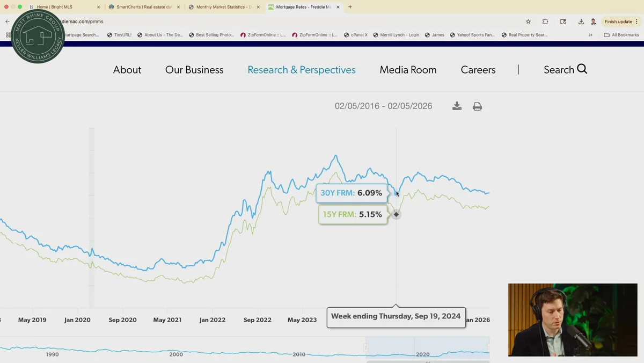Click the webcam video thumbnail of presenter

573,320
